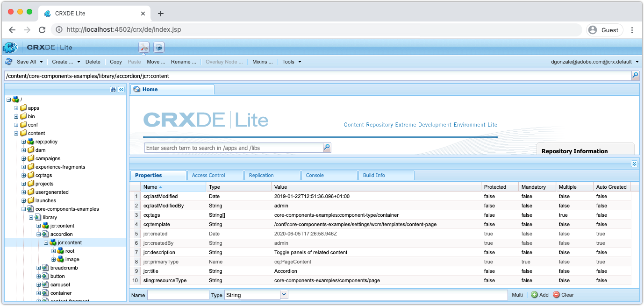Click the Multi toggle button
644x306 pixels.
coord(517,295)
